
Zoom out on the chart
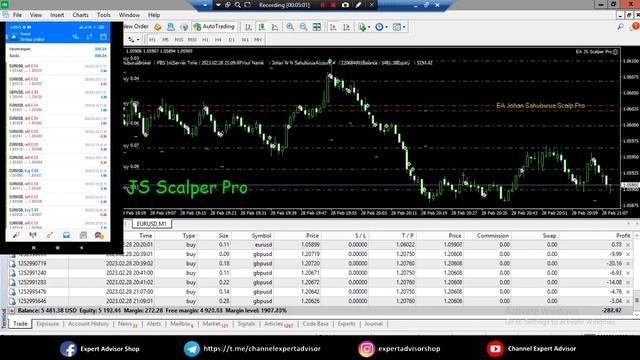point(303,27)
